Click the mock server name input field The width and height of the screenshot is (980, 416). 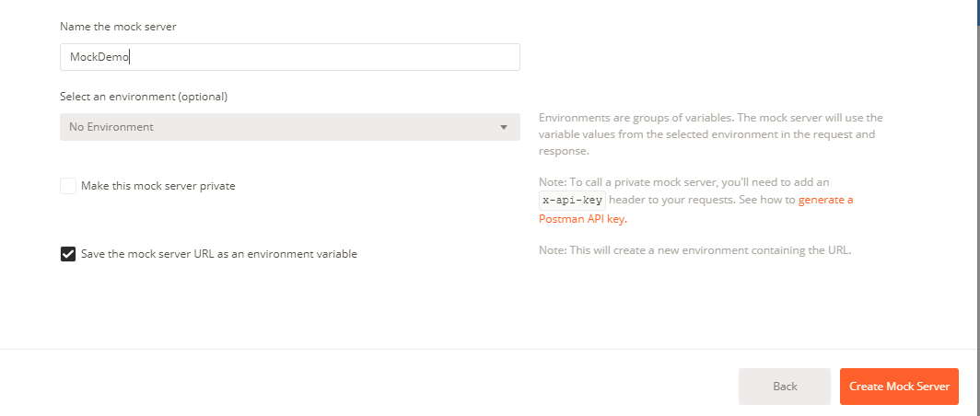[289, 57]
